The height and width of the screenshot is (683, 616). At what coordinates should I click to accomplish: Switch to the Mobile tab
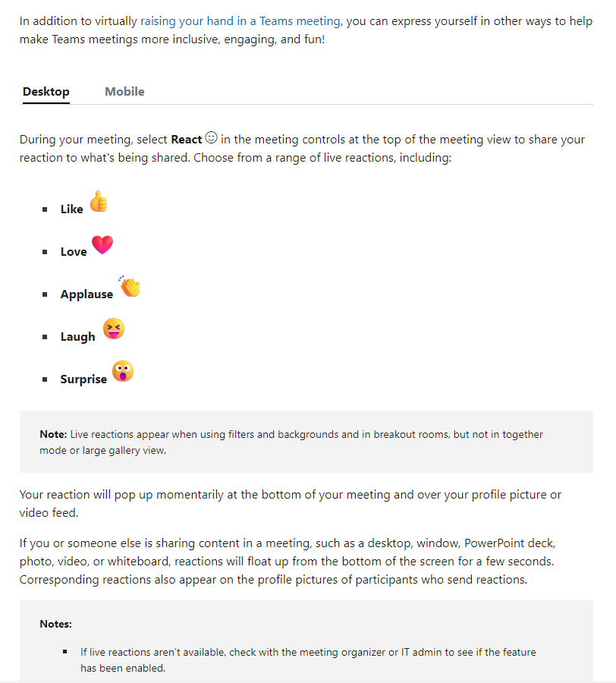(x=124, y=92)
